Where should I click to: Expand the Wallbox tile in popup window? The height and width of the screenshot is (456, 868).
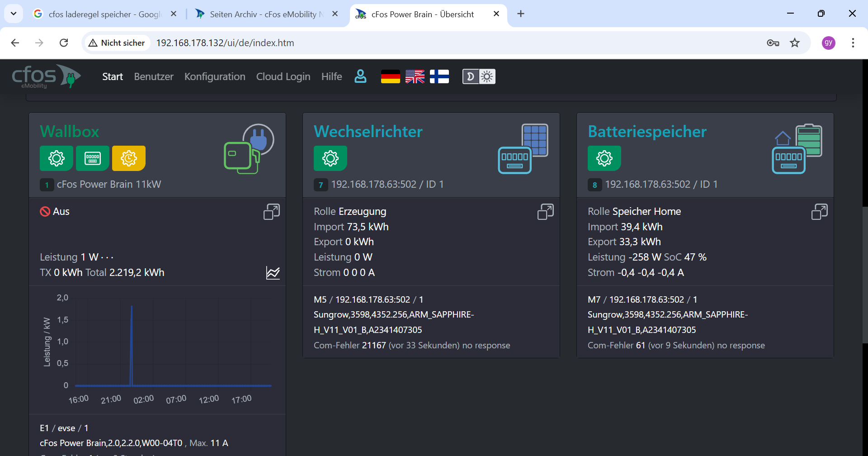pyautogui.click(x=272, y=212)
